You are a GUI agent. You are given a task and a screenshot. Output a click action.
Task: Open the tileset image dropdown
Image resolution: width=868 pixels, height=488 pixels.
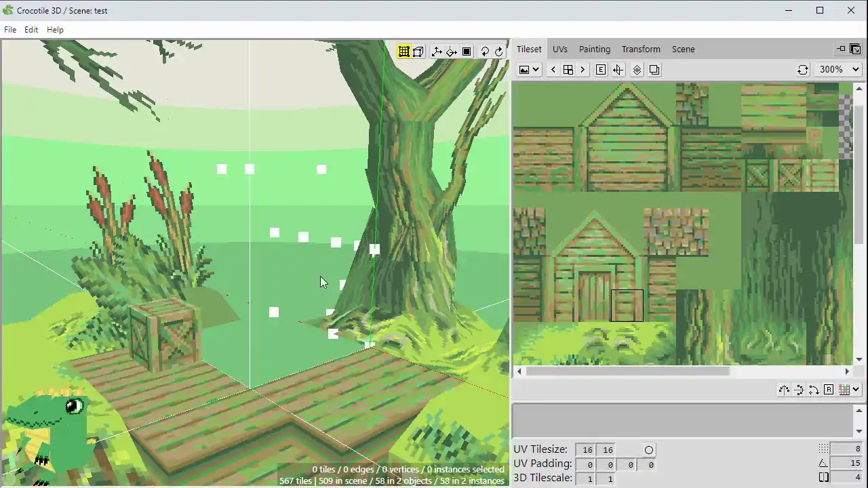pyautogui.click(x=529, y=70)
